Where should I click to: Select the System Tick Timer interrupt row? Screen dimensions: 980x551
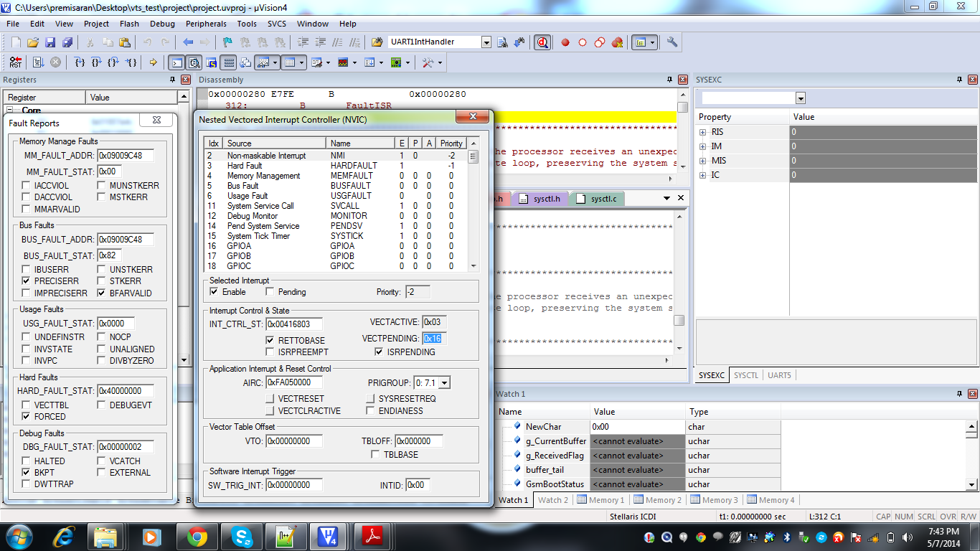(336, 236)
